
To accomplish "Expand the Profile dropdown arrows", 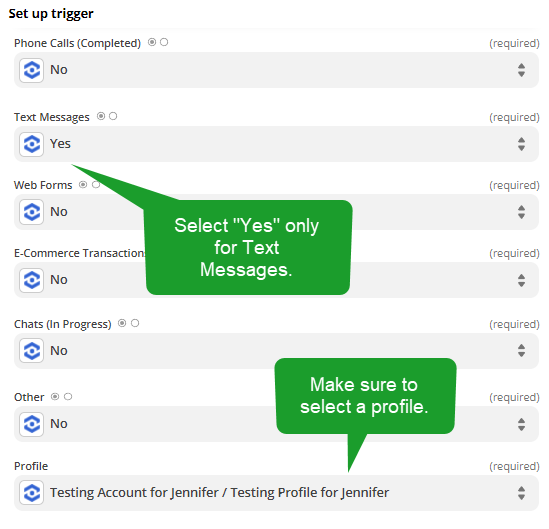I will pyautogui.click(x=521, y=493).
